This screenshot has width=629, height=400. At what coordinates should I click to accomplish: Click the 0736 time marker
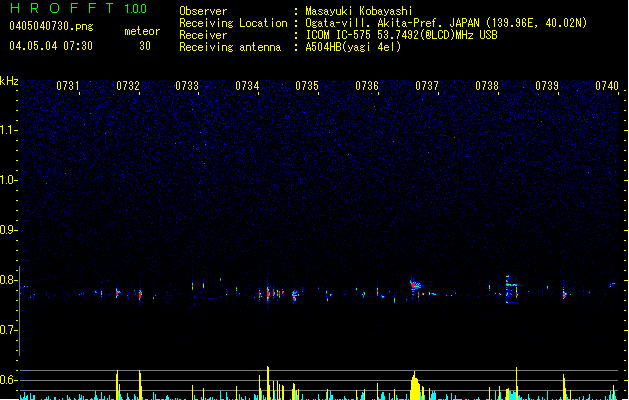[367, 86]
